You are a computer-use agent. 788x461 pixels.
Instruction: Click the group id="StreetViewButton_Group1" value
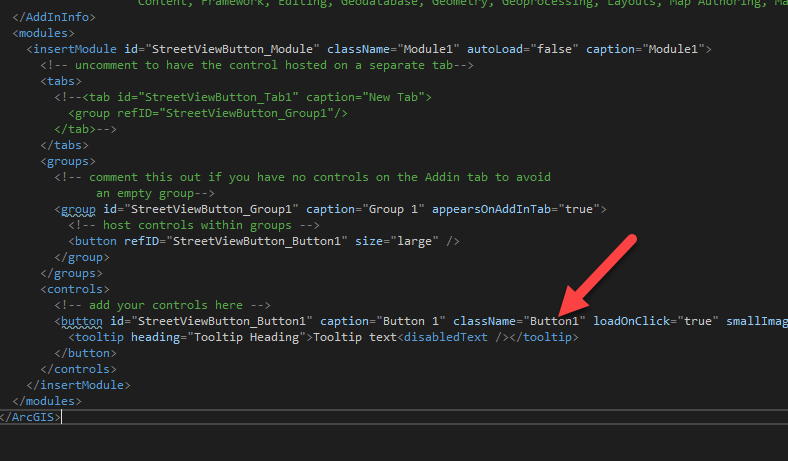coord(211,209)
